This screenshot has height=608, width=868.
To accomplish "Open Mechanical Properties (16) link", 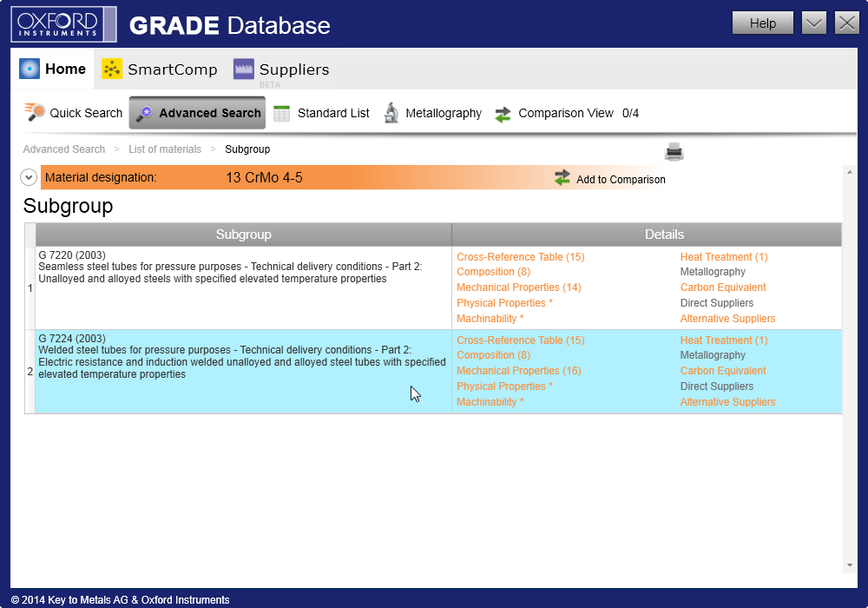I will tap(519, 371).
